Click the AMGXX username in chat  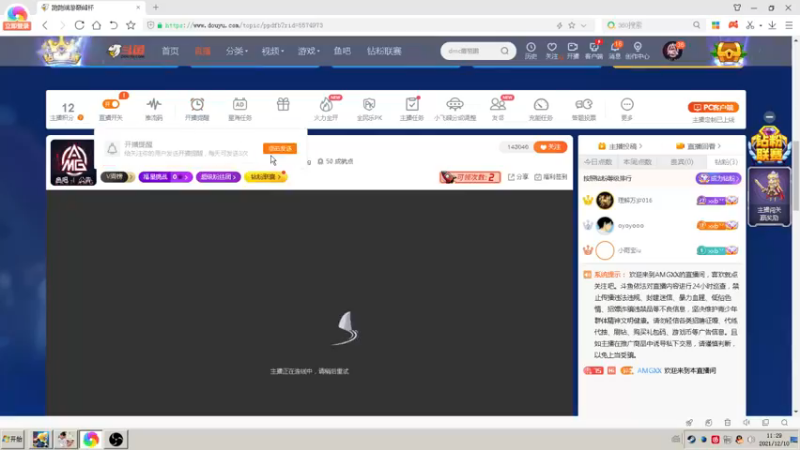coord(649,370)
